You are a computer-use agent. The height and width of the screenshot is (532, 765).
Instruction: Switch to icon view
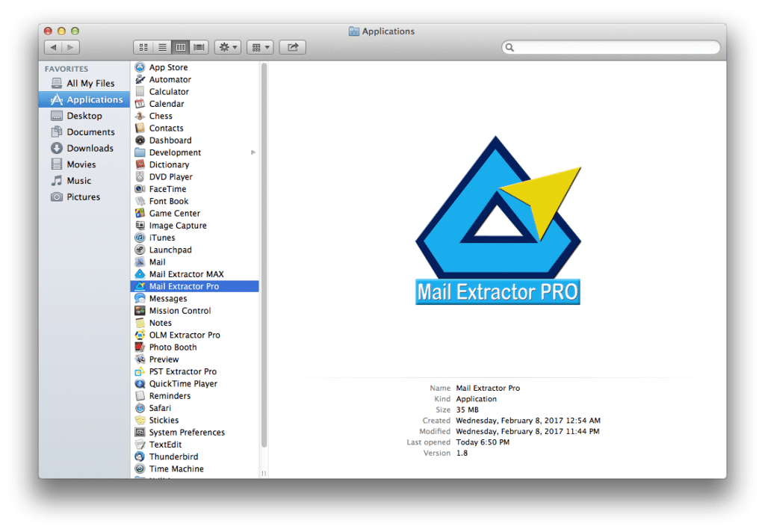143,47
